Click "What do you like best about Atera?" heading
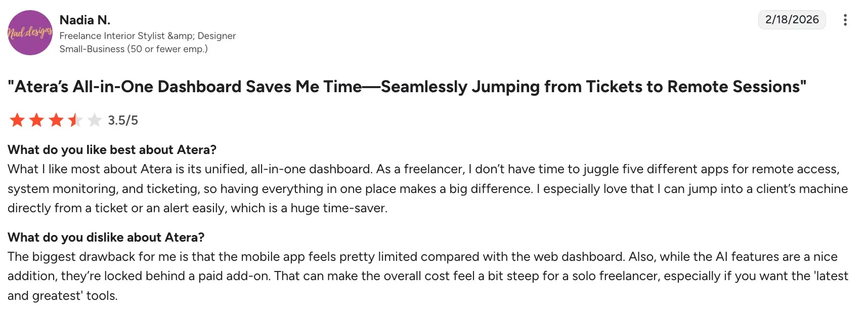The width and height of the screenshot is (868, 312). pos(112,149)
